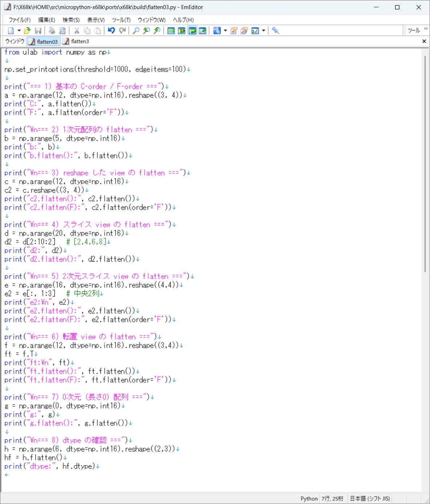Click the 7行, 25桁 position indicator

(x=332, y=499)
